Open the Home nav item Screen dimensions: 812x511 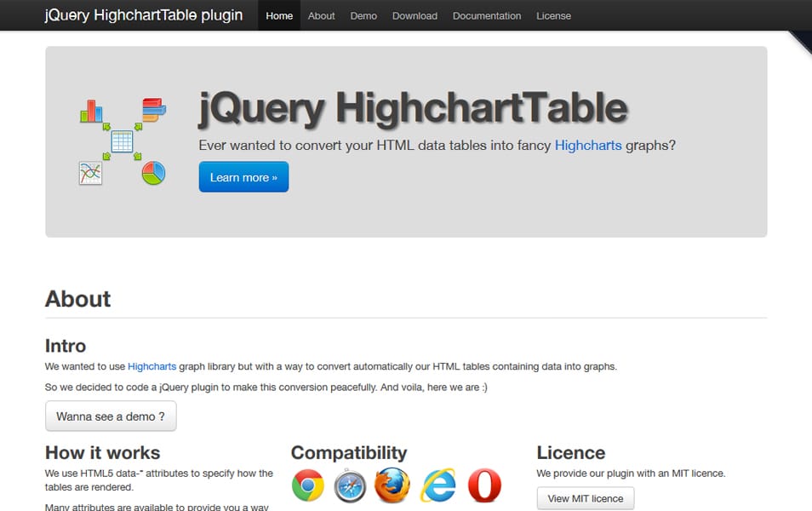pos(279,15)
